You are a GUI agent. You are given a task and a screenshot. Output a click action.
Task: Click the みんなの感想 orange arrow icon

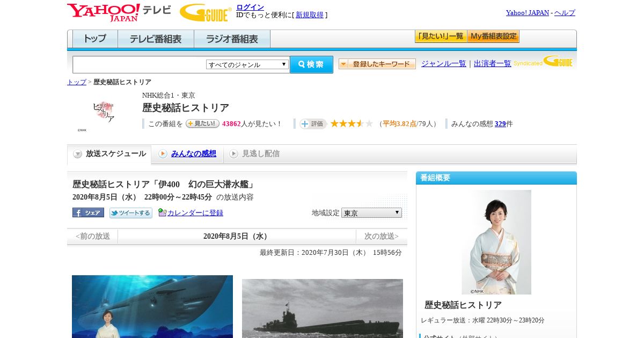tap(163, 154)
